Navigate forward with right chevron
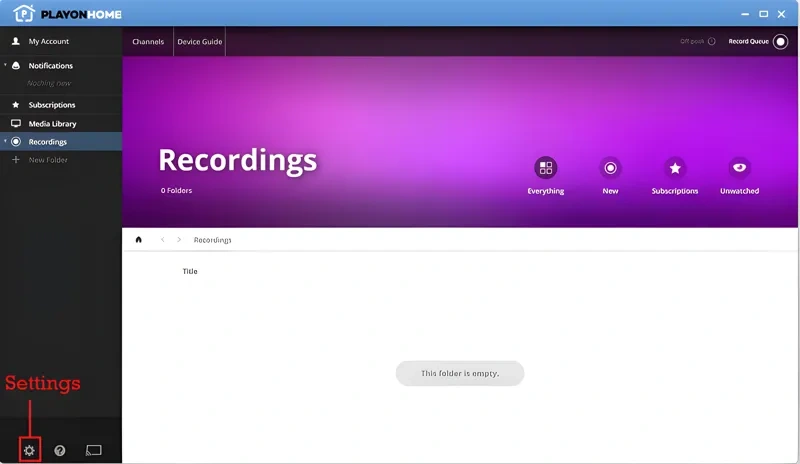Image resolution: width=800 pixels, height=464 pixels. (179, 239)
